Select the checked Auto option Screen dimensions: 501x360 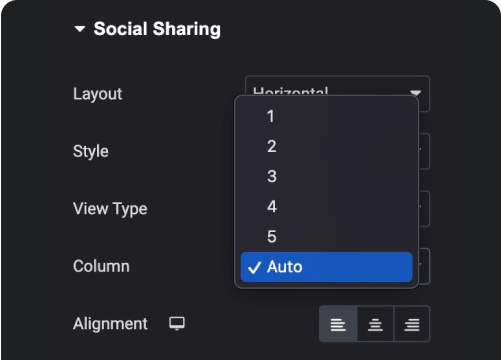(x=326, y=267)
